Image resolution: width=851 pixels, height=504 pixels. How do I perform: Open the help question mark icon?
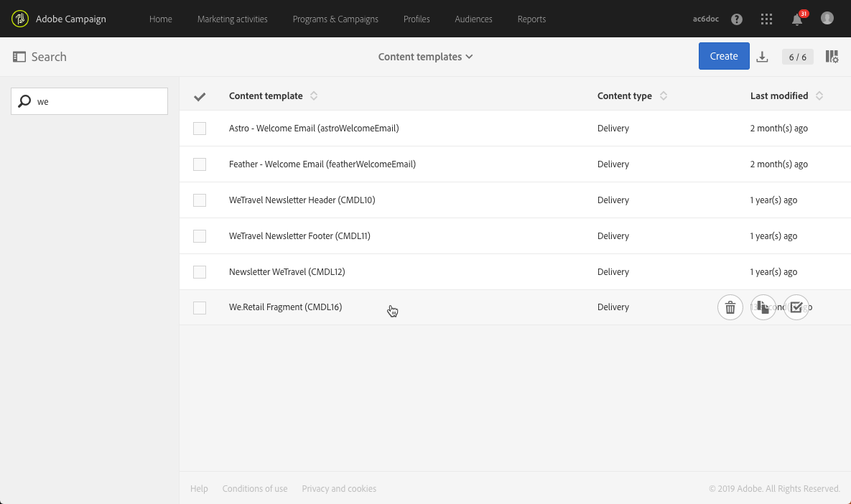tap(737, 19)
